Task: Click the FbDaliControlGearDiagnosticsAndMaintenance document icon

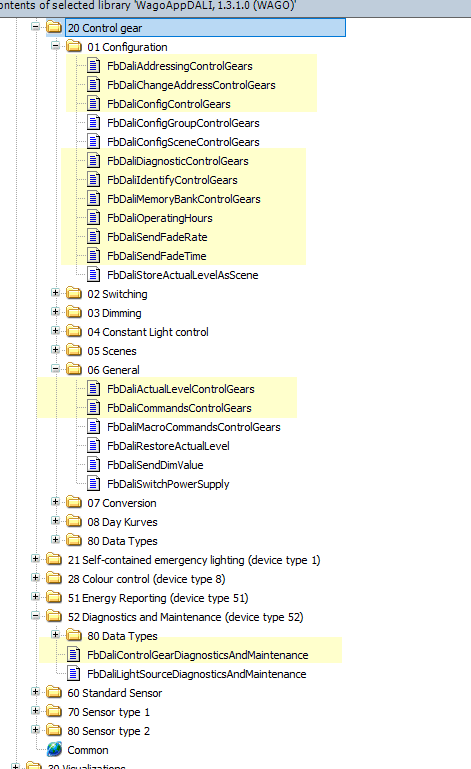Action: click(74, 655)
